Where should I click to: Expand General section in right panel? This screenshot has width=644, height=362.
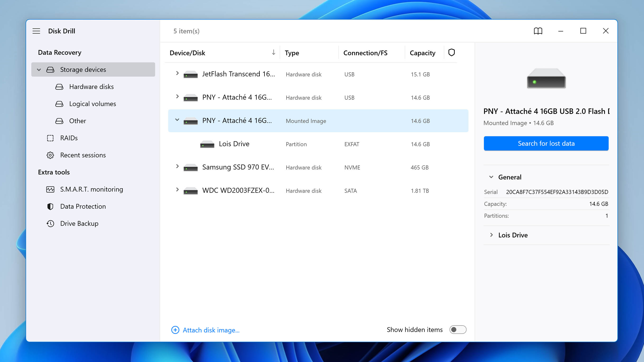coord(492,177)
